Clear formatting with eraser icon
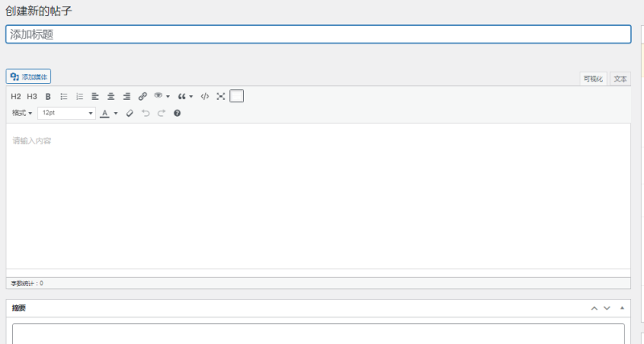644x344 pixels. (130, 113)
